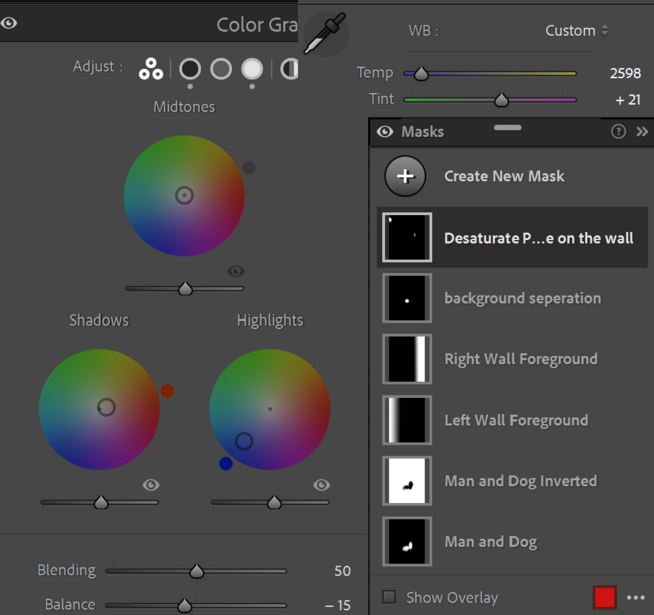Enable the Show Overlay checkbox
654x615 pixels.
point(389,597)
